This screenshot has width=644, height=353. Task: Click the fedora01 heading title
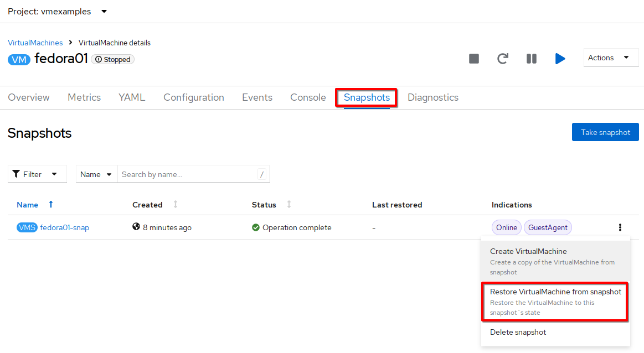[x=61, y=59]
